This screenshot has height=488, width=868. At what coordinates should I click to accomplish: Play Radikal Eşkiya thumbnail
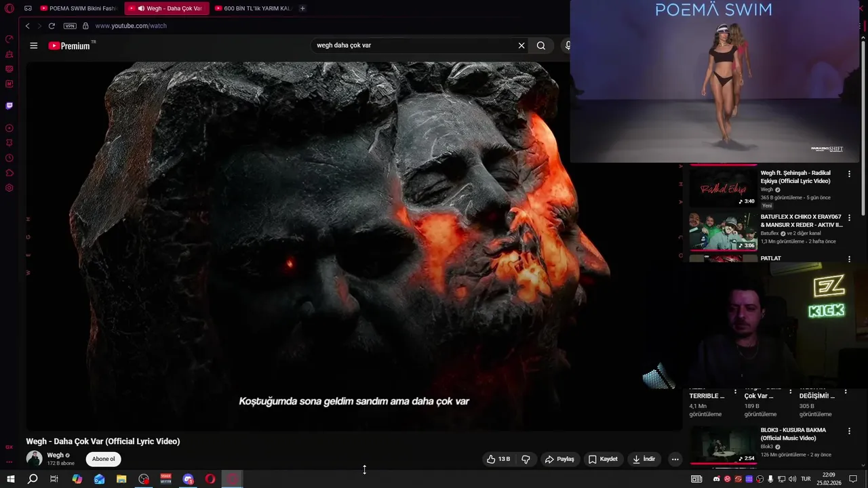click(724, 187)
